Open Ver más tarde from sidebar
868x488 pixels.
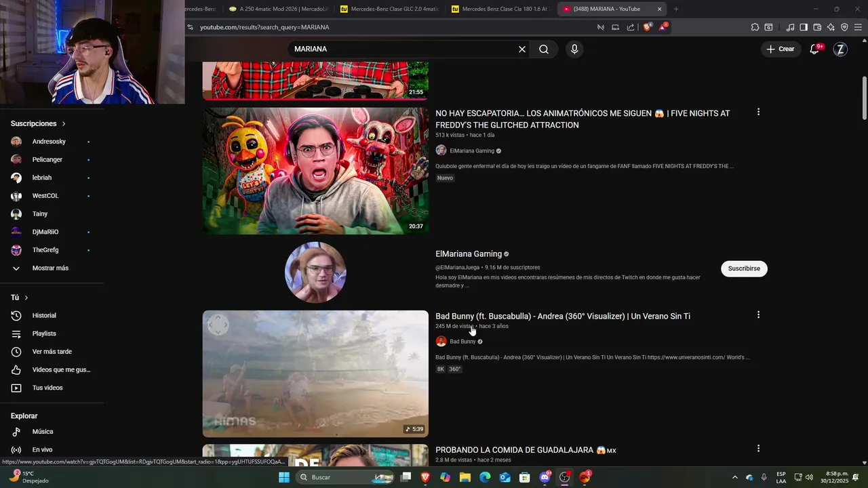pyautogui.click(x=52, y=352)
